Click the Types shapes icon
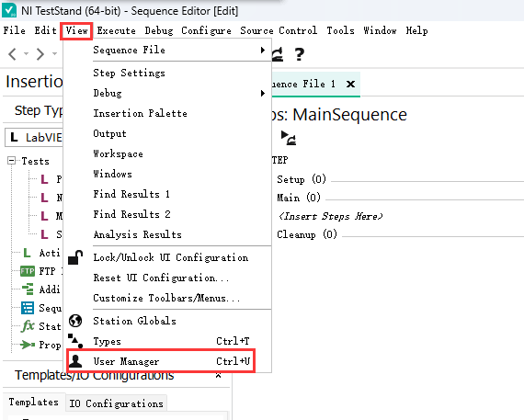This screenshot has height=420, width=524. (x=75, y=341)
